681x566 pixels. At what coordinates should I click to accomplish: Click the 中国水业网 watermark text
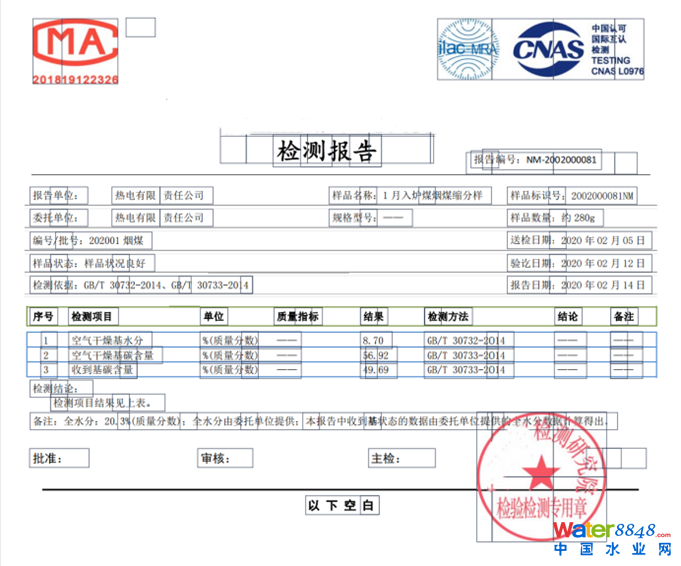pos(611,550)
